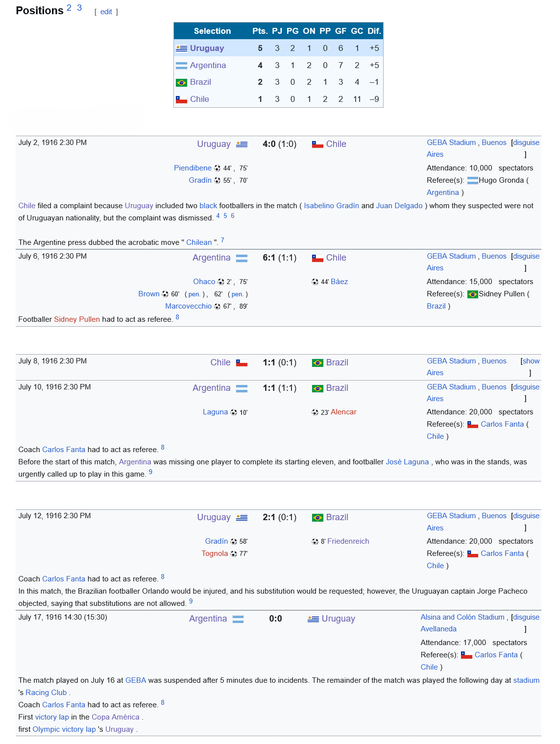Click the 6:1 (1:1) score text

coord(280,258)
